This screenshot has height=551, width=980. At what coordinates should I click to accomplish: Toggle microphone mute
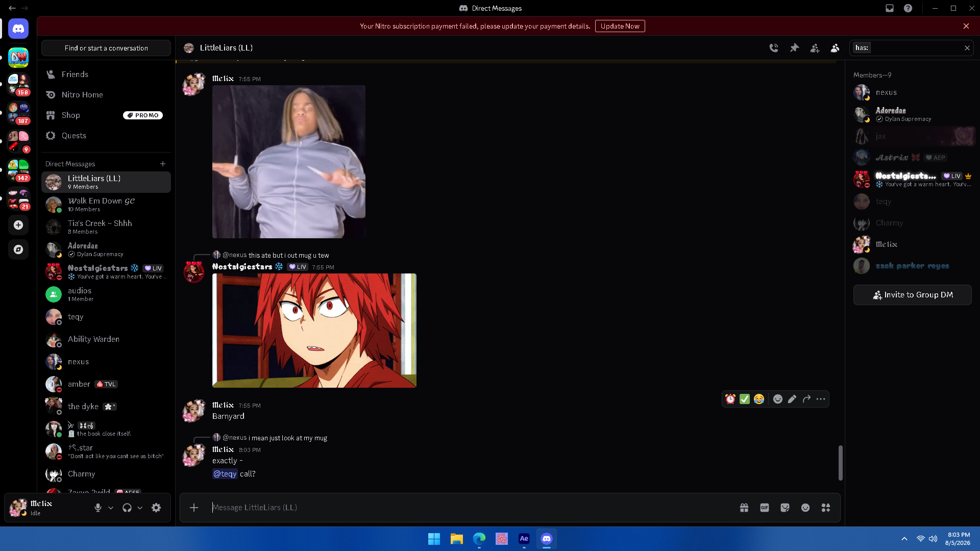pyautogui.click(x=98, y=508)
